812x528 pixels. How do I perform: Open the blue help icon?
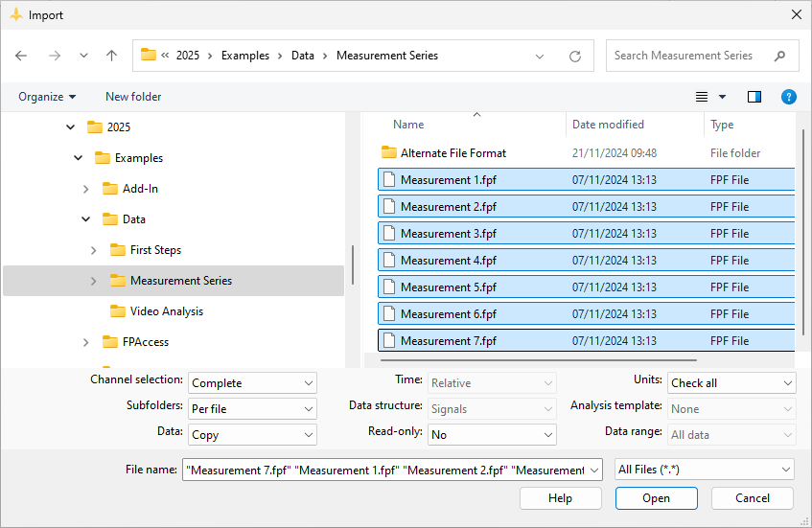(788, 97)
